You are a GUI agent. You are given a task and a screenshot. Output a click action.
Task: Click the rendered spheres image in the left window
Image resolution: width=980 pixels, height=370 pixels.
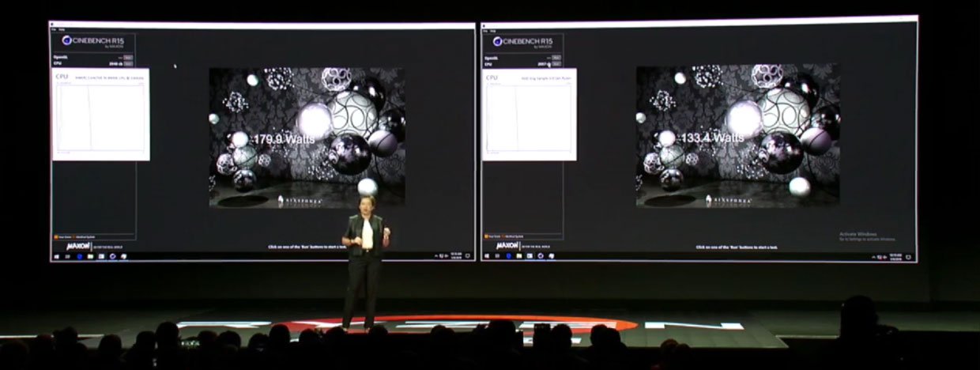point(307,138)
